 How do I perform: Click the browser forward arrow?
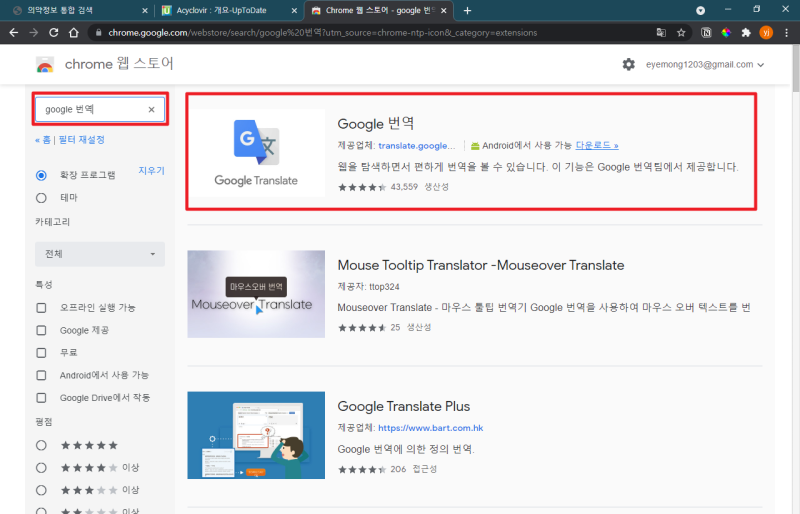tap(34, 33)
